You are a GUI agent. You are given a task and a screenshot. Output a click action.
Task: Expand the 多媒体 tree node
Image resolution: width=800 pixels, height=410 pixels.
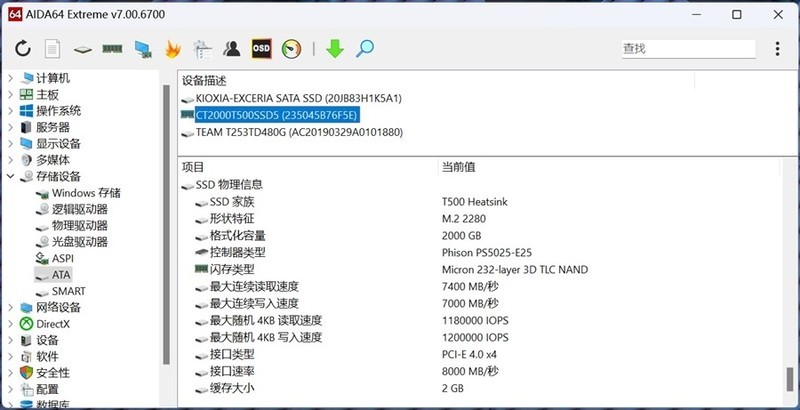point(11,160)
